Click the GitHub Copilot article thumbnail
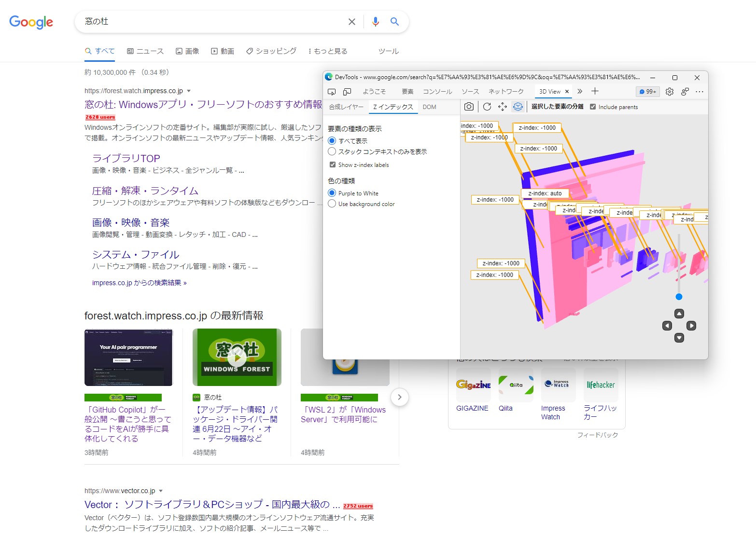Viewport: 756px width, 551px height. [x=128, y=357]
